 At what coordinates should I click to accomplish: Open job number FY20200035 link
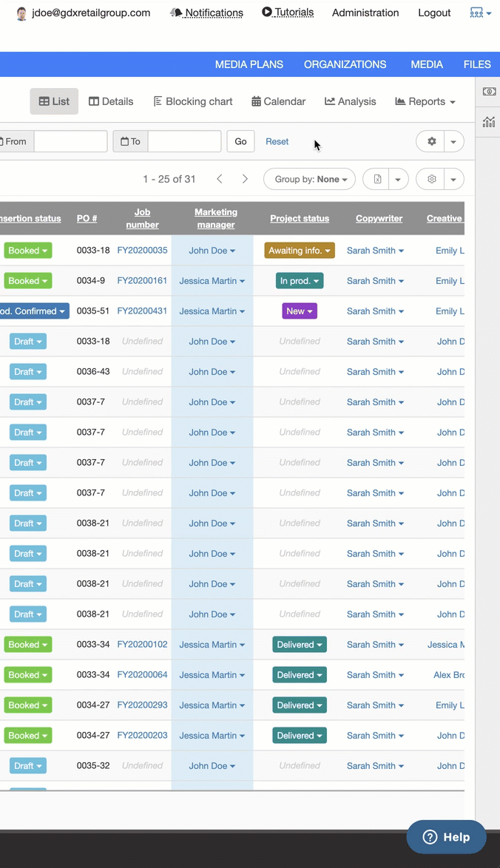pyautogui.click(x=142, y=251)
